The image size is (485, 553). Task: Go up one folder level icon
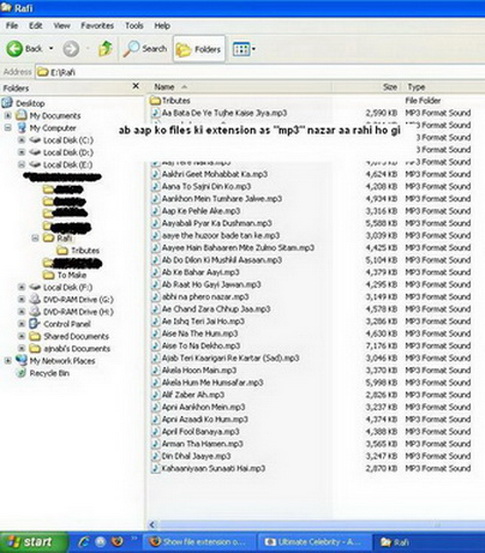pyautogui.click(x=105, y=49)
